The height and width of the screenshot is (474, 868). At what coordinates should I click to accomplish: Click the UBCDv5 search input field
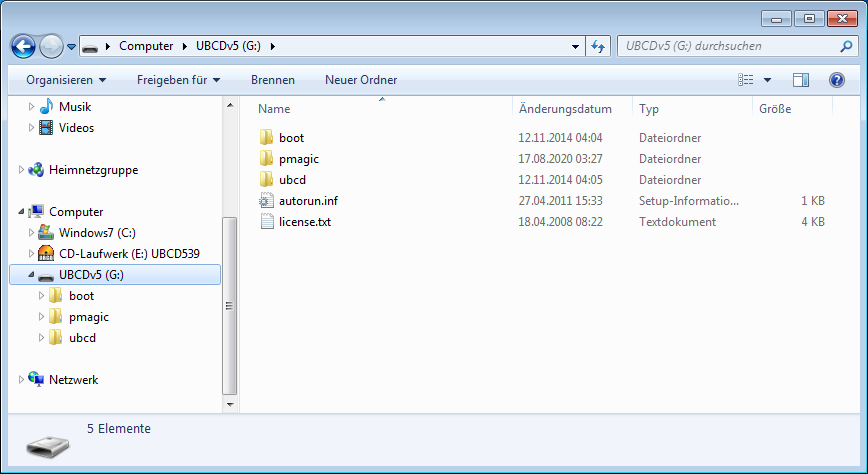(725, 46)
